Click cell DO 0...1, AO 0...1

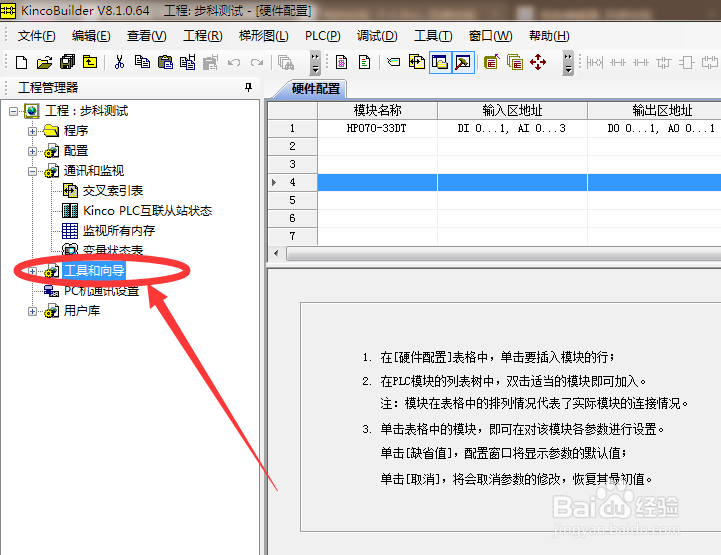point(655,128)
